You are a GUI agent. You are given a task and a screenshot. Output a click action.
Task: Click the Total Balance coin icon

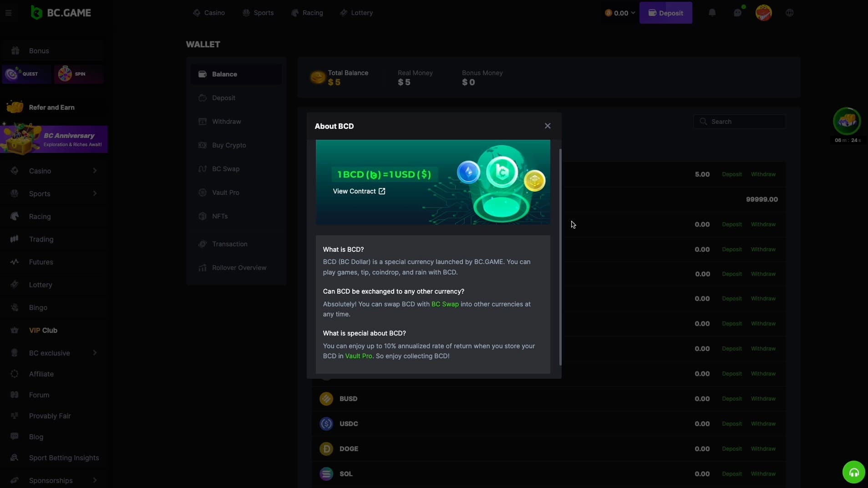coord(317,77)
